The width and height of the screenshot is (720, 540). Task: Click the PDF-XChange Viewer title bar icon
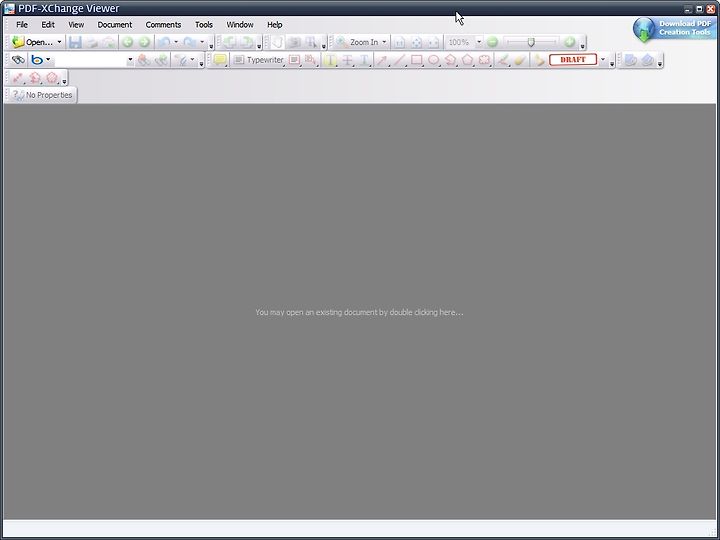click(9, 8)
